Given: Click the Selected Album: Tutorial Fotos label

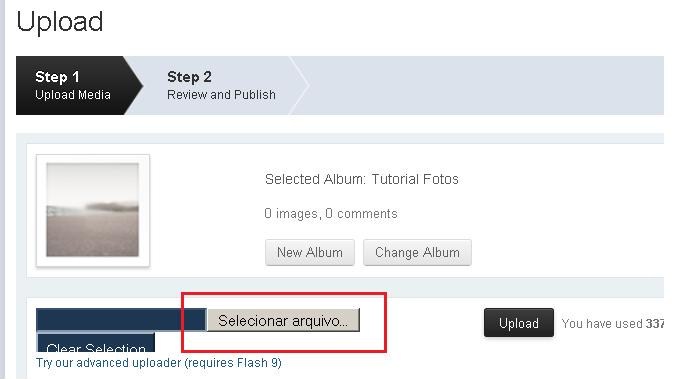Looking at the screenshot, I should (361, 179).
